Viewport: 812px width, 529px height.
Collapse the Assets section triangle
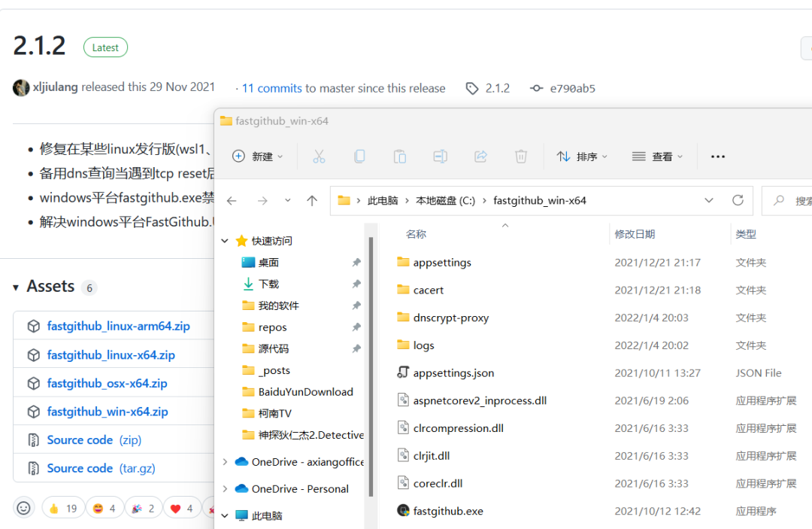(x=16, y=287)
